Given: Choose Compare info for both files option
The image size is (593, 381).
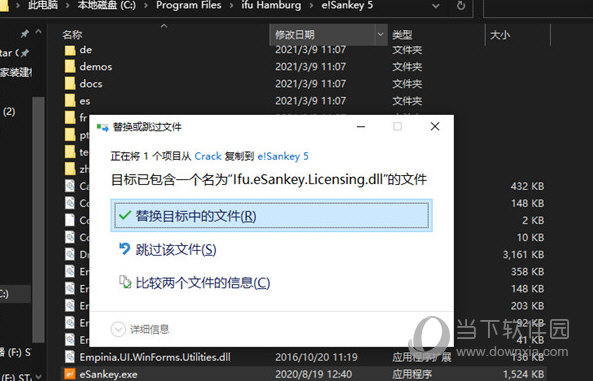Looking at the screenshot, I should point(203,283).
